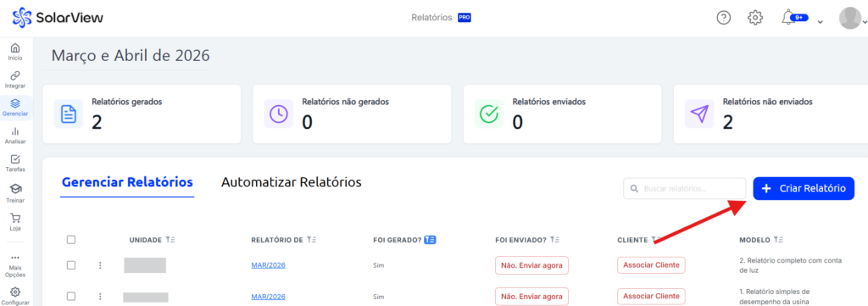Focus the Buscar relatórios search field
Image resolution: width=868 pixels, height=306 pixels.
coord(685,189)
